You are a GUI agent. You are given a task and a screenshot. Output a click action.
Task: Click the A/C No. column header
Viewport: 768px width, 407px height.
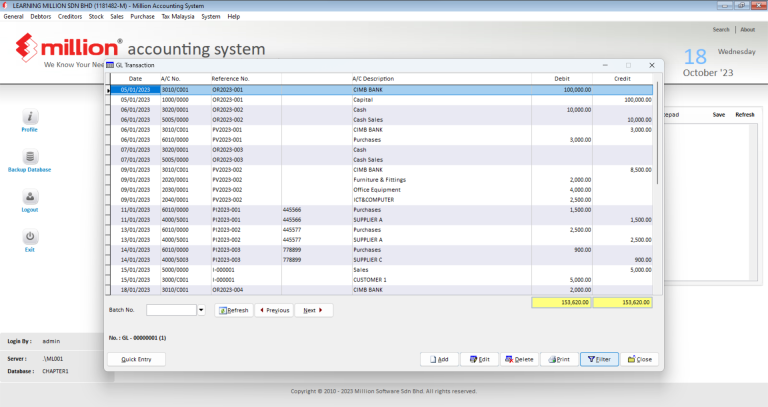[x=185, y=79]
